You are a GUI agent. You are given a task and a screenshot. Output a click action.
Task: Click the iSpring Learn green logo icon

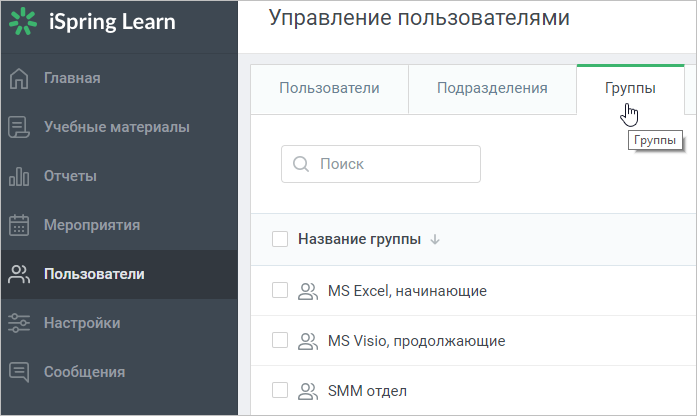tap(23, 21)
